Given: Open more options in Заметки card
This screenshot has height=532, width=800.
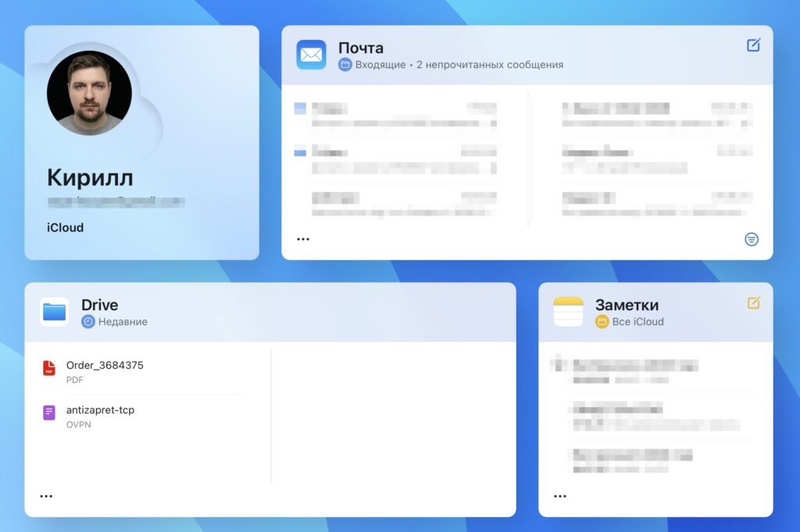Looking at the screenshot, I should (560, 496).
